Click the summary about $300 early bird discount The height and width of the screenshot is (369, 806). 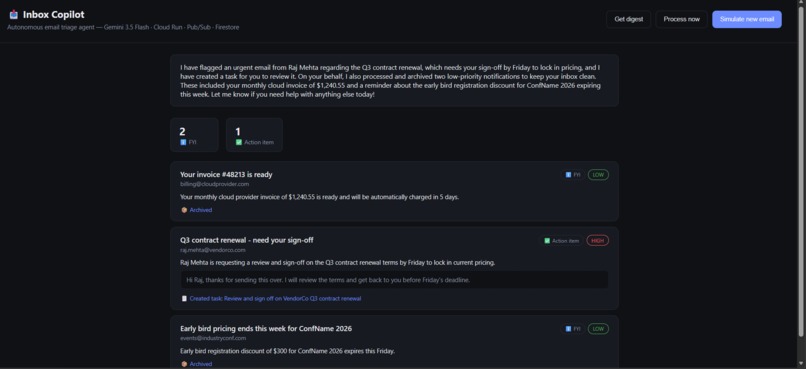pyautogui.click(x=287, y=351)
